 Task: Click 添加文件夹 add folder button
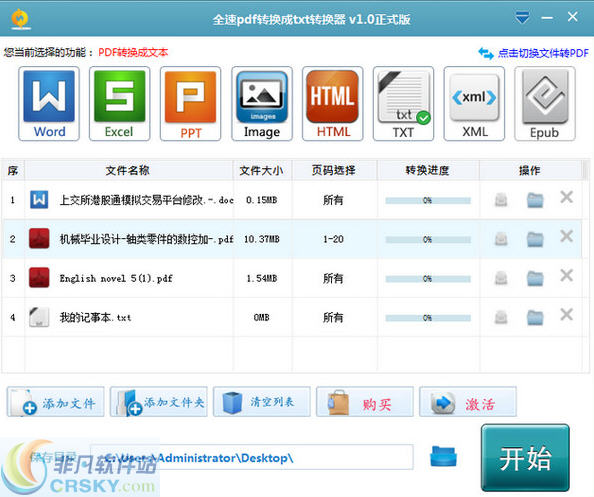(x=159, y=402)
